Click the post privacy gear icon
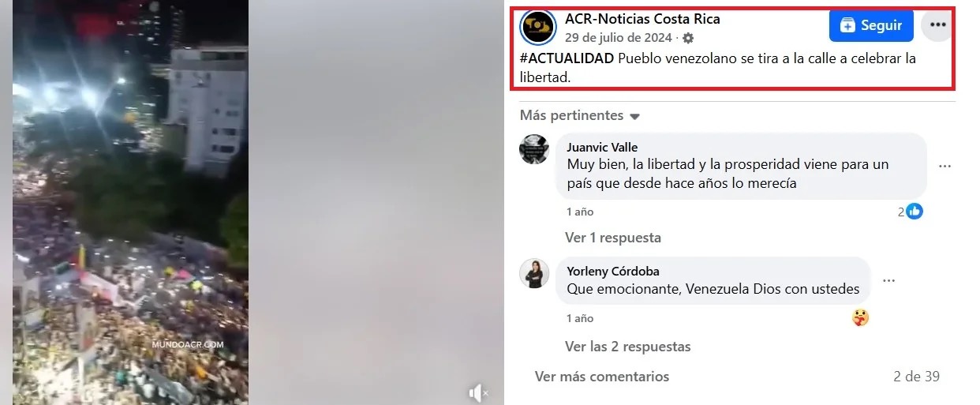The image size is (980, 405). click(x=688, y=38)
